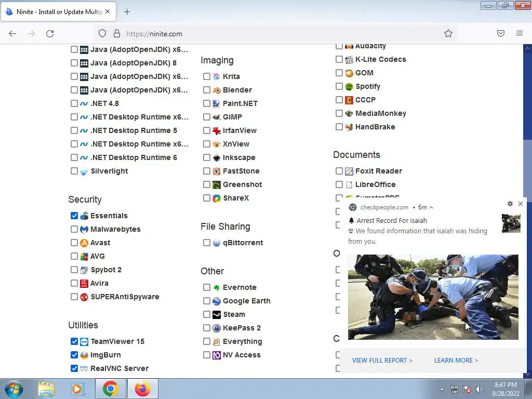Open the arrest photo in notification
Screen dimensions: 532x399
click(433, 297)
